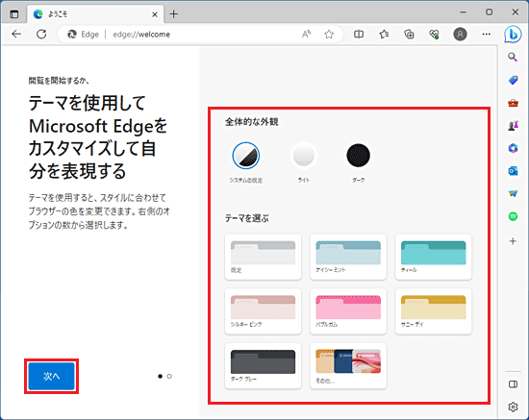The width and height of the screenshot is (529, 420).
Task: Click the Edge logo in address bar
Action: 72,34
